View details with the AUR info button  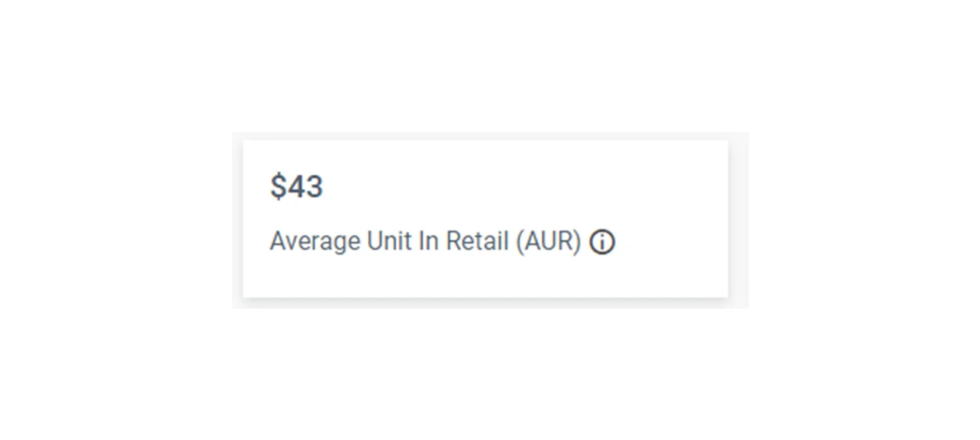tap(602, 242)
